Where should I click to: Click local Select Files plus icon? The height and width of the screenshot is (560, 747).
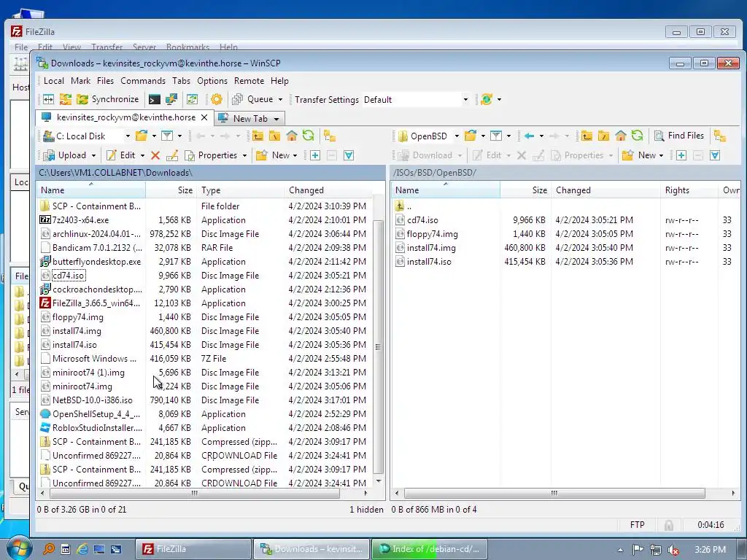315,155
